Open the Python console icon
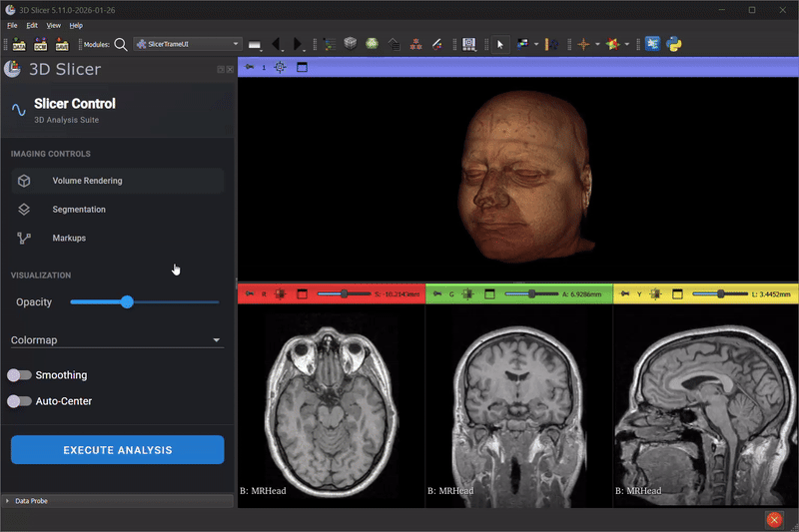This screenshot has width=799, height=532. (x=674, y=44)
